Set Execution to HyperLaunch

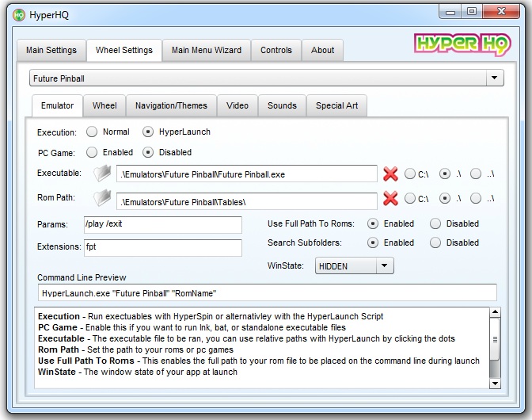pyautogui.click(x=148, y=132)
